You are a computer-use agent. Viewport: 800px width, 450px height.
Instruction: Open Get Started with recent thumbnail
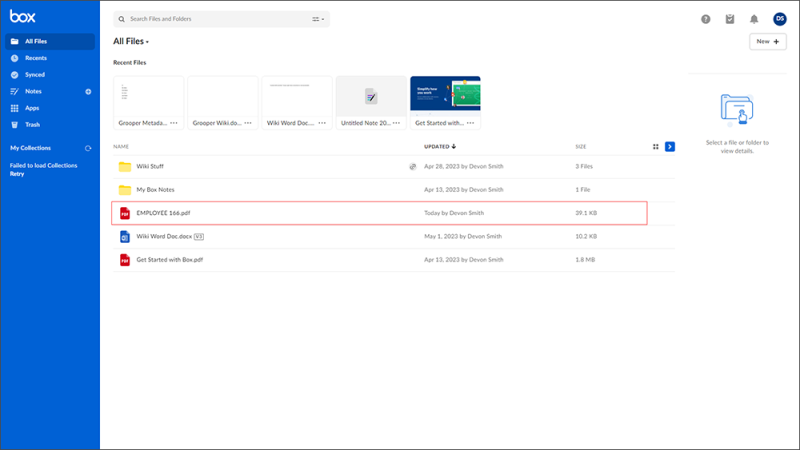(x=445, y=94)
